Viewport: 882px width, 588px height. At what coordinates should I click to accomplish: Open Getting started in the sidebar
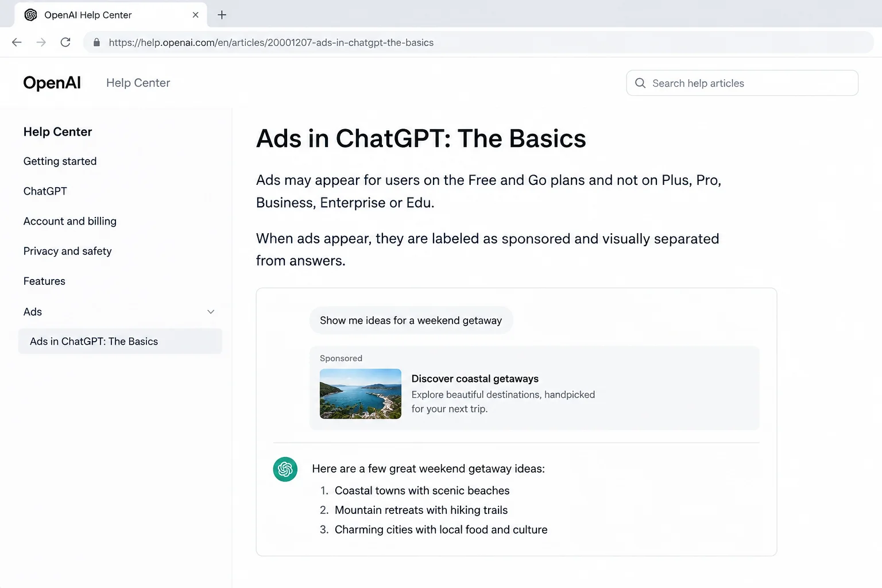pyautogui.click(x=60, y=161)
